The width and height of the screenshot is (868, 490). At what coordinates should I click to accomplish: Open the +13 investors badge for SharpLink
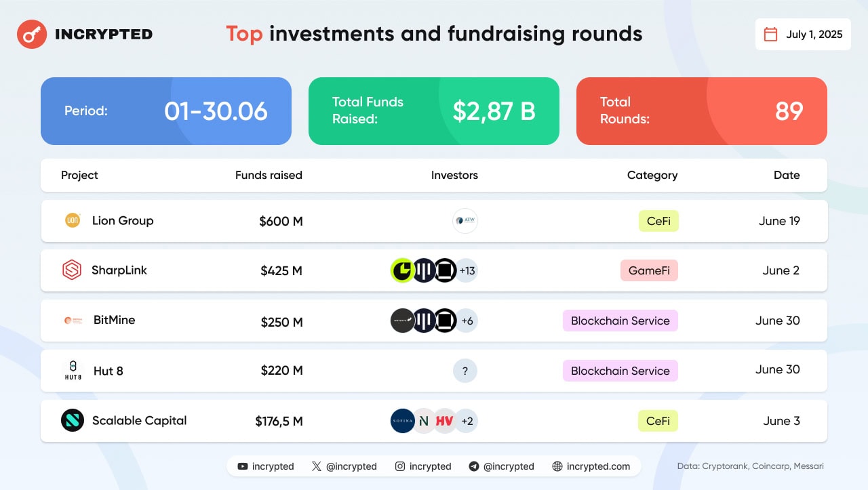coord(467,270)
